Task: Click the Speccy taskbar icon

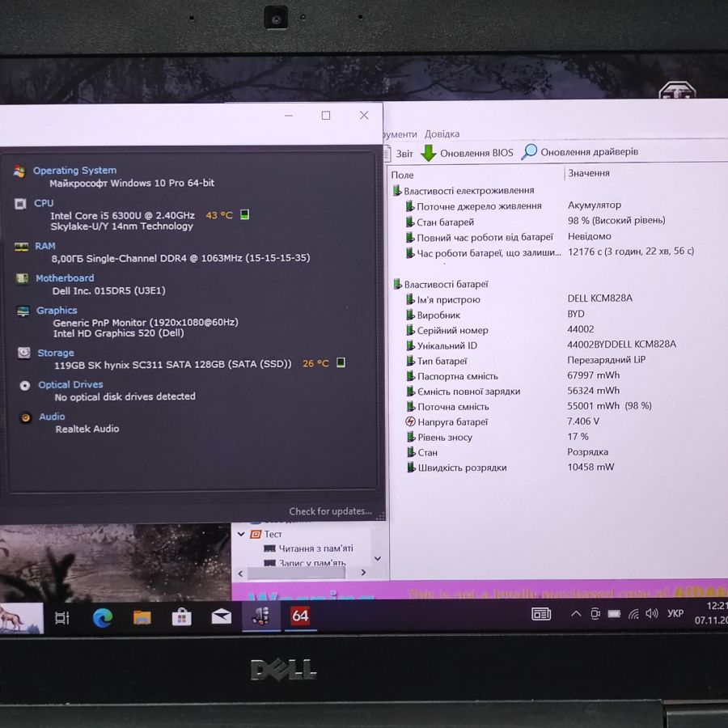Action: tap(261, 616)
